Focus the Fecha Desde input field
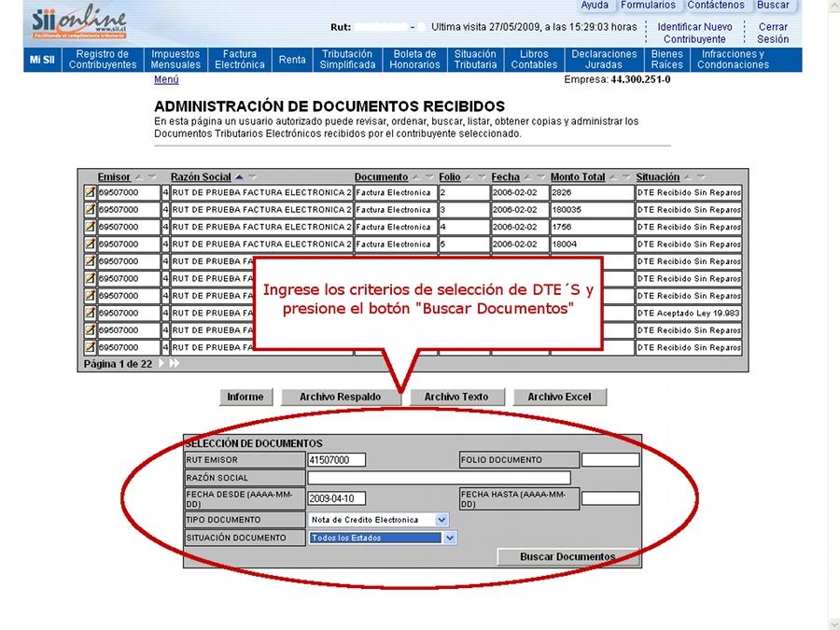 click(x=336, y=498)
